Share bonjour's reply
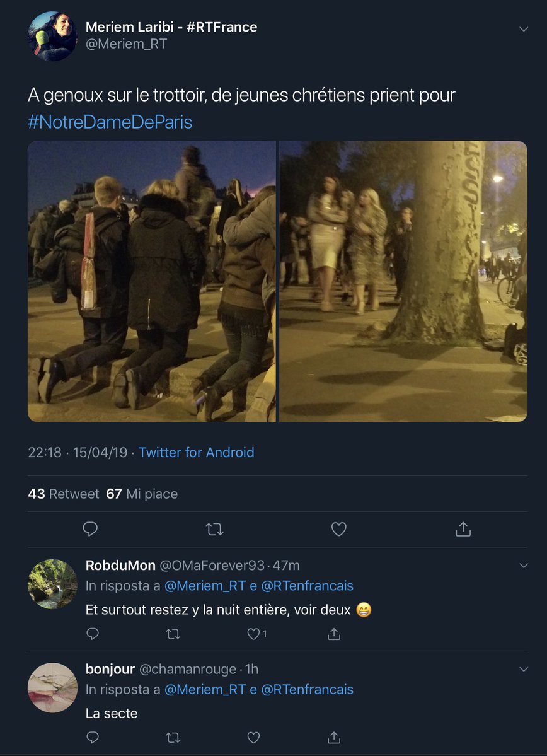This screenshot has height=756, width=547. coord(334,737)
